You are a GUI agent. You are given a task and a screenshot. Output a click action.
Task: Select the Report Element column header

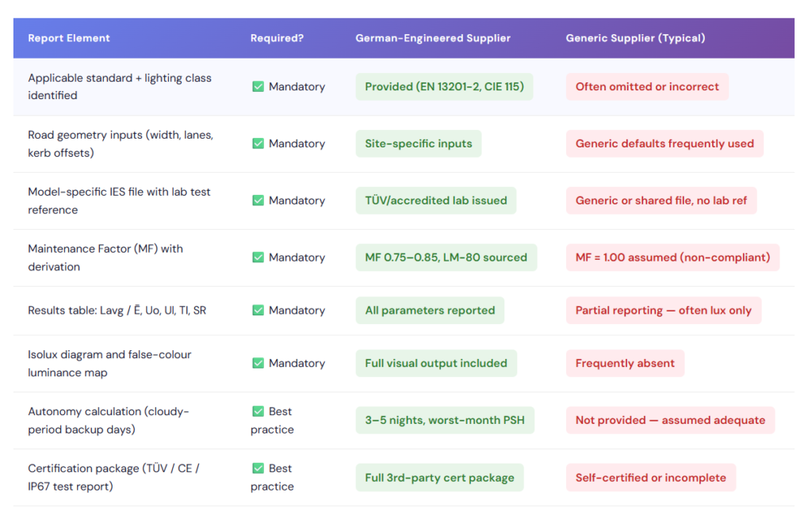[69, 38]
